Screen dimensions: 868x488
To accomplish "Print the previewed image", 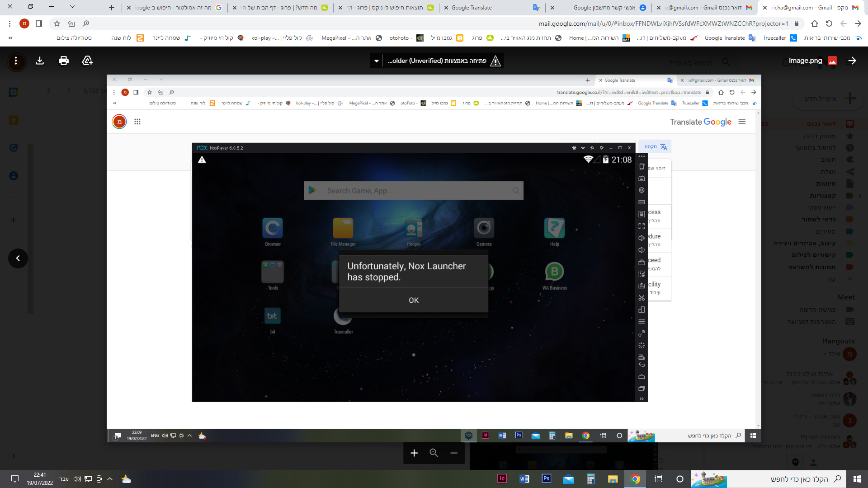I will click(64, 61).
